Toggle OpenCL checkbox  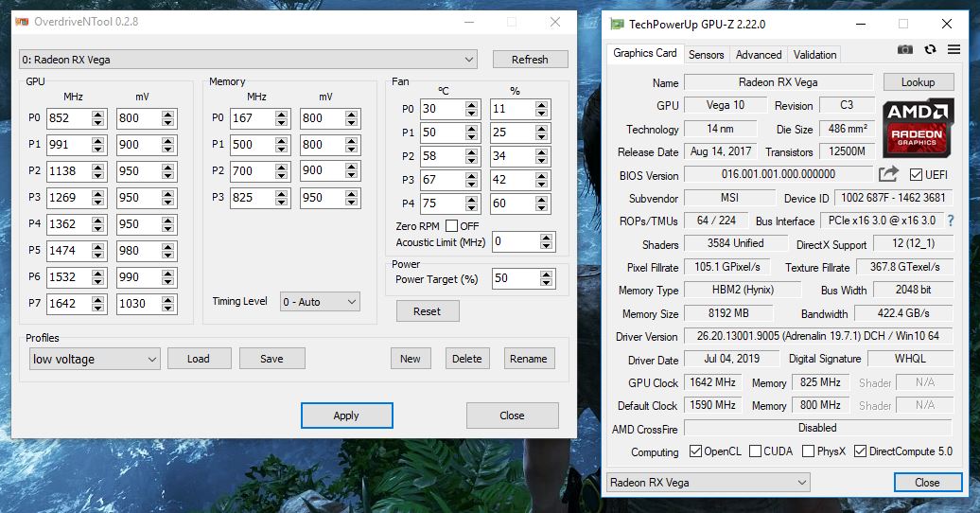(695, 451)
